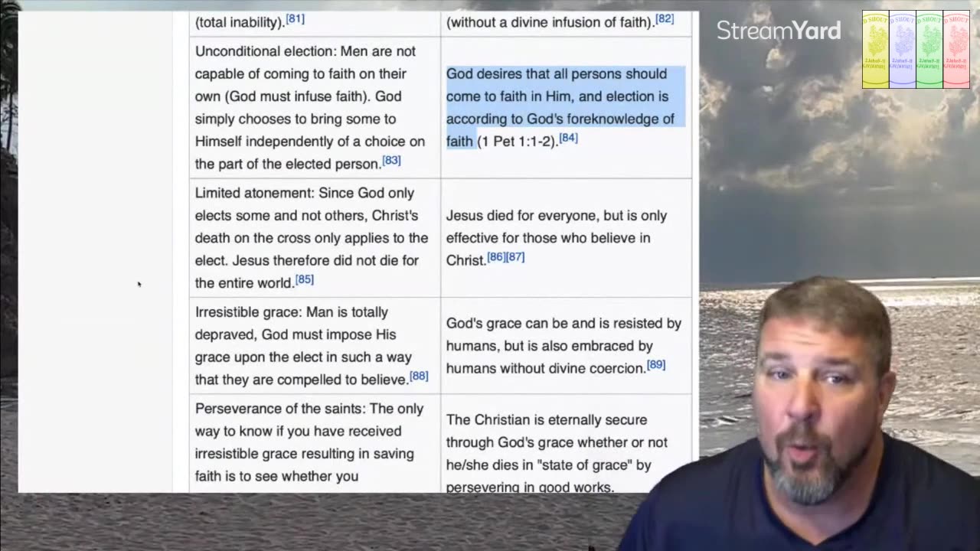The width and height of the screenshot is (980, 551).
Task: Open citation footnote [82]
Action: click(x=665, y=19)
